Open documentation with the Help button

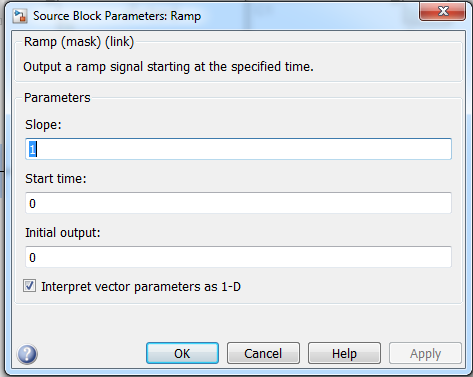[x=344, y=353]
